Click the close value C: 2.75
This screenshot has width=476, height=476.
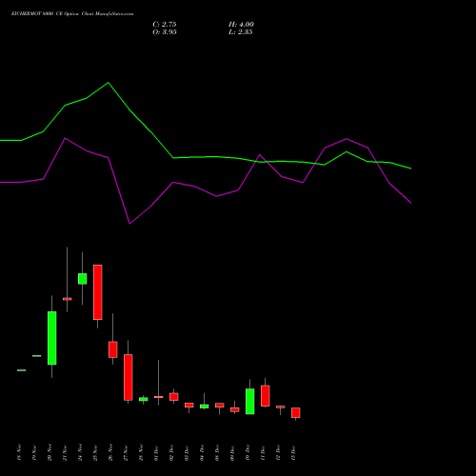coord(165,25)
